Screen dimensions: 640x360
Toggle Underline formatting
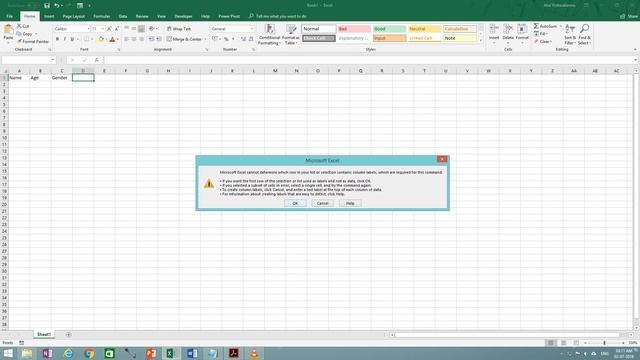click(x=72, y=39)
